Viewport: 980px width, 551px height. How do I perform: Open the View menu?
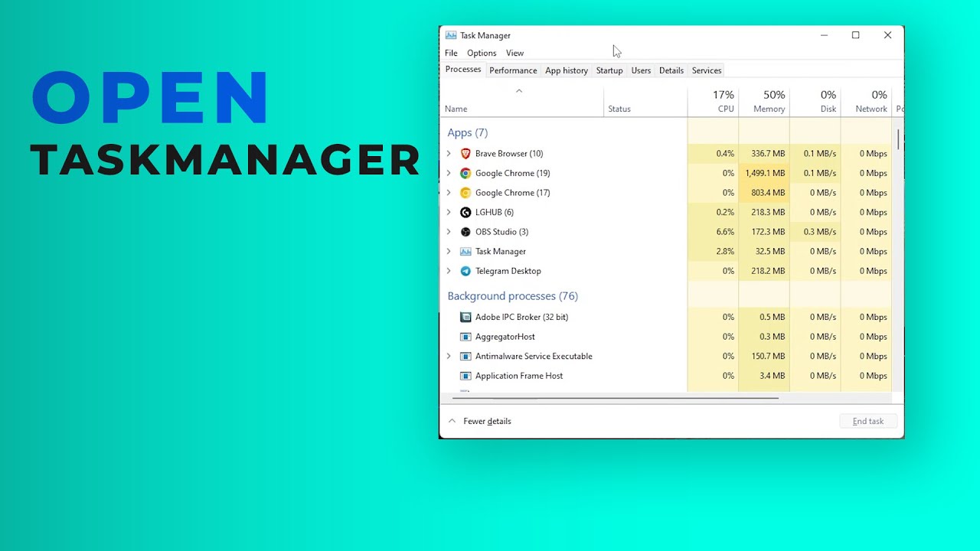514,53
